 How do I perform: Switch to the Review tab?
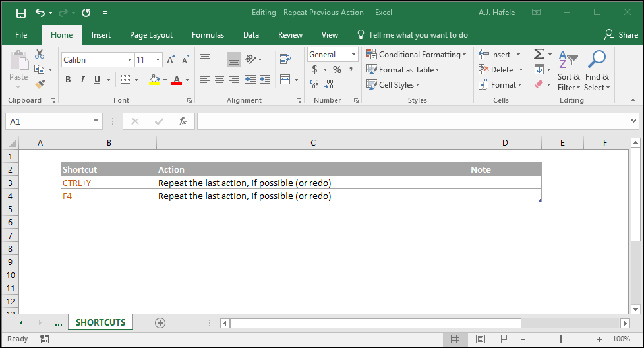click(x=290, y=35)
